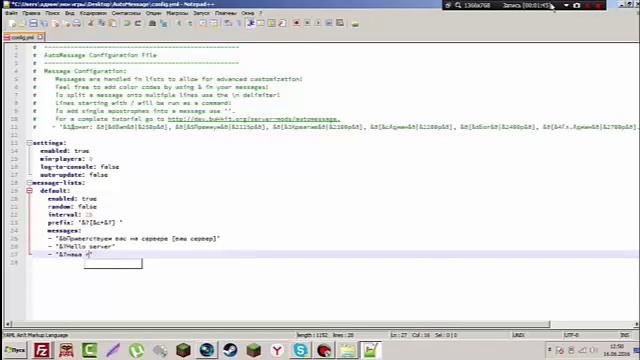Click the Zoom In toolbar icon
Viewport: 640px width, 360px height.
179,23
